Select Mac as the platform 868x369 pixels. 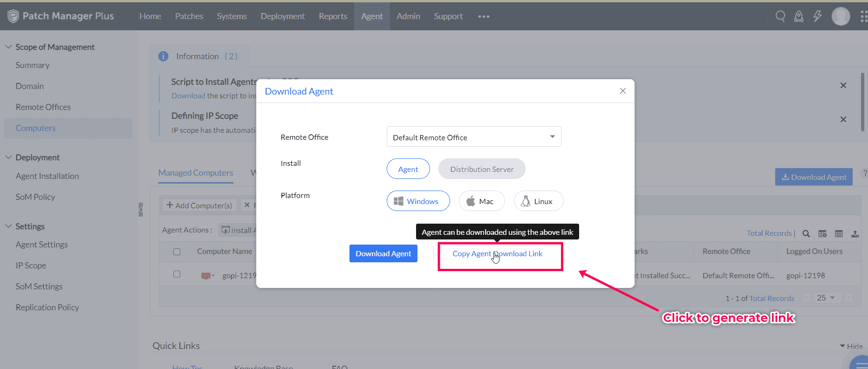(x=482, y=201)
